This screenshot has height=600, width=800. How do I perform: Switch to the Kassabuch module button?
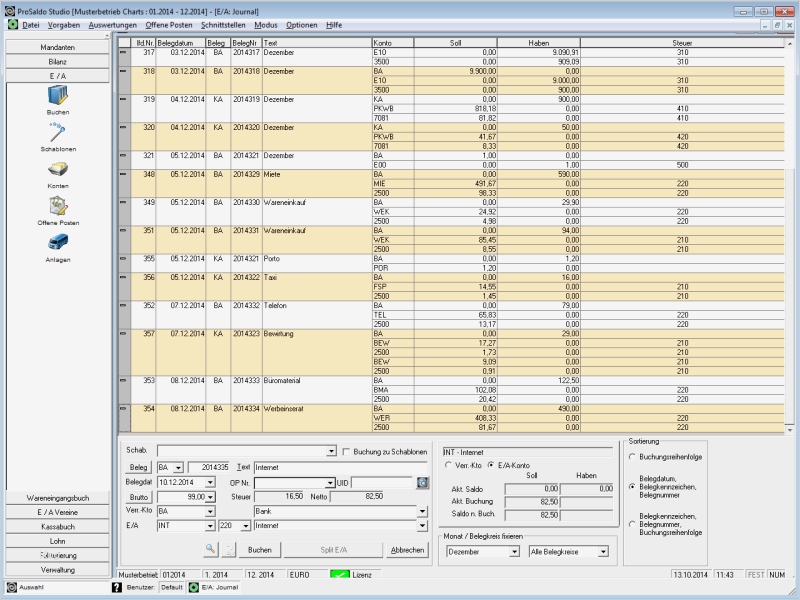[58, 526]
